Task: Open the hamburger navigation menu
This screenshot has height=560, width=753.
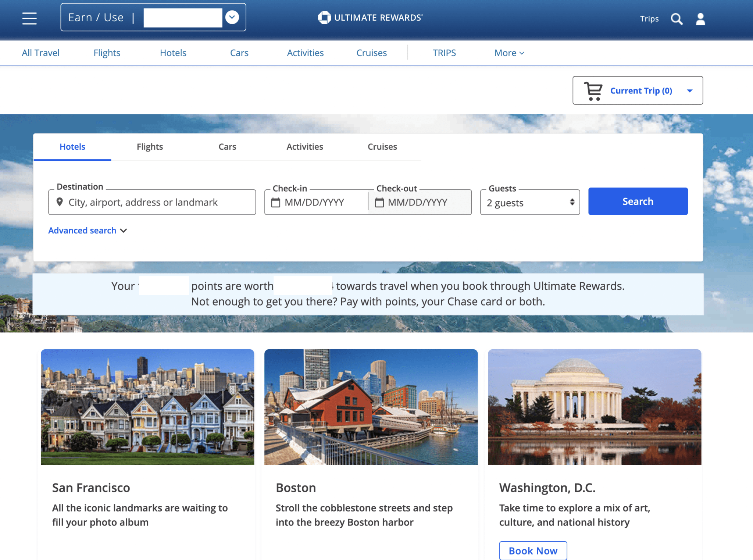Action: coord(29,18)
